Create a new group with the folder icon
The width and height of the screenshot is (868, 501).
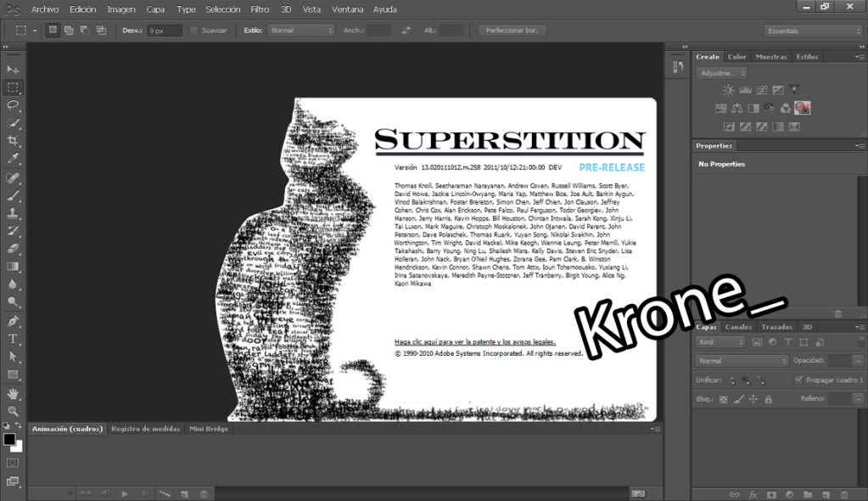tap(808, 494)
